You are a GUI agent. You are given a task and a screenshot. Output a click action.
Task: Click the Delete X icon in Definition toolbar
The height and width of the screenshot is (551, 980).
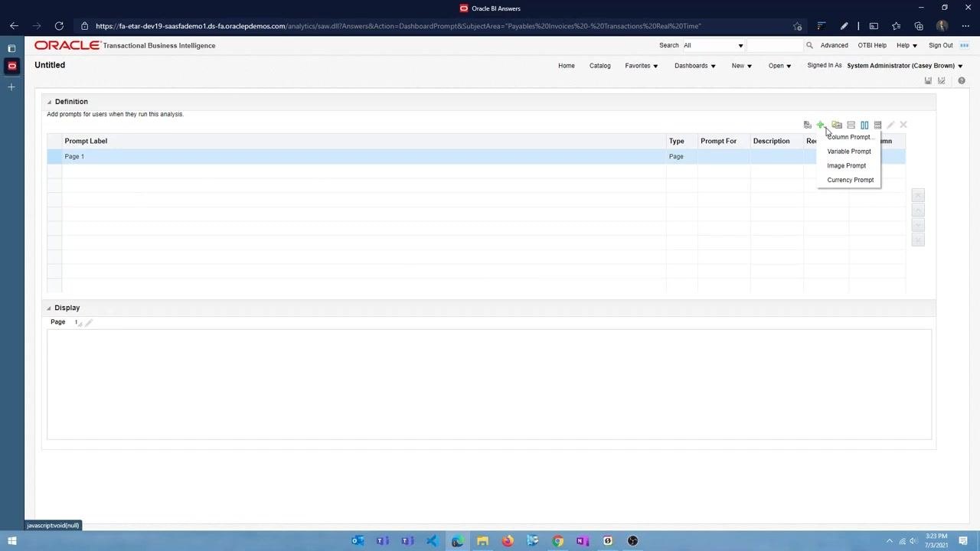coord(903,125)
